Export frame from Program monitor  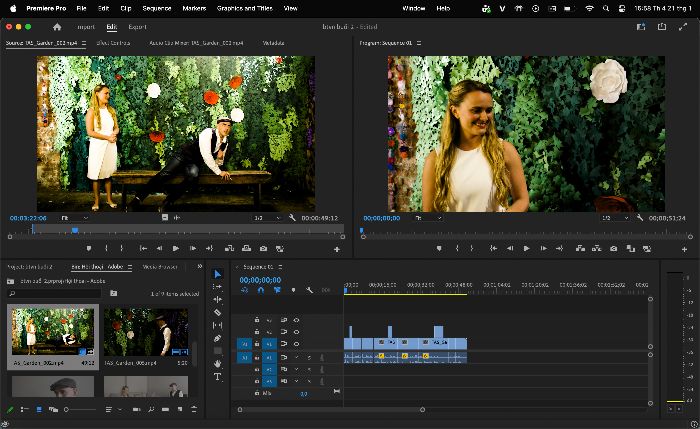tap(614, 249)
